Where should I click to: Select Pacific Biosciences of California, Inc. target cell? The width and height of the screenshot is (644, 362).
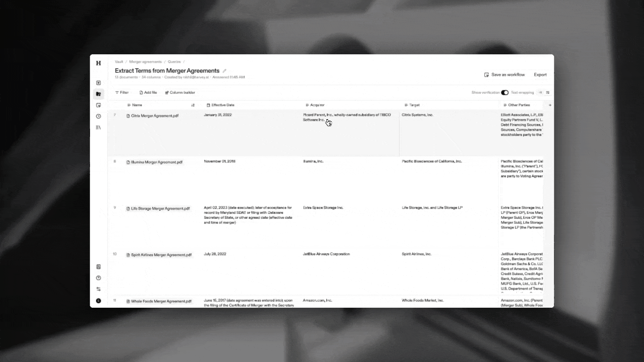tap(449, 179)
